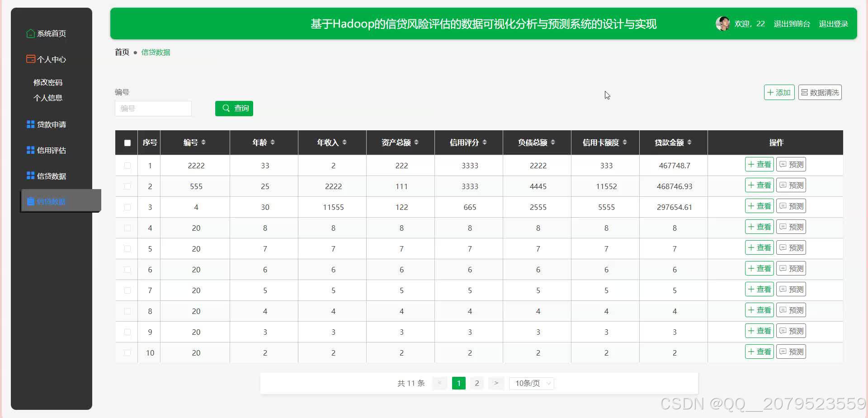Click the 贷款申请 grid icon in sidebar
This screenshot has height=418, width=868.
tap(30, 123)
